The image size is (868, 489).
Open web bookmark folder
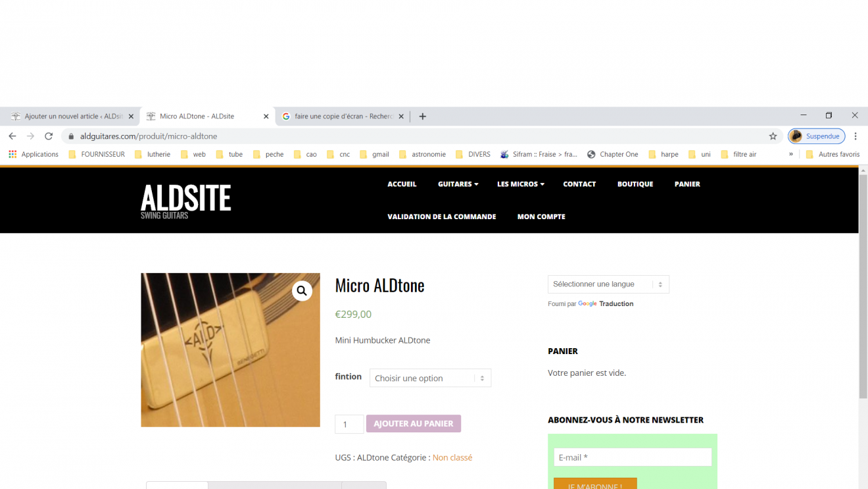point(193,154)
